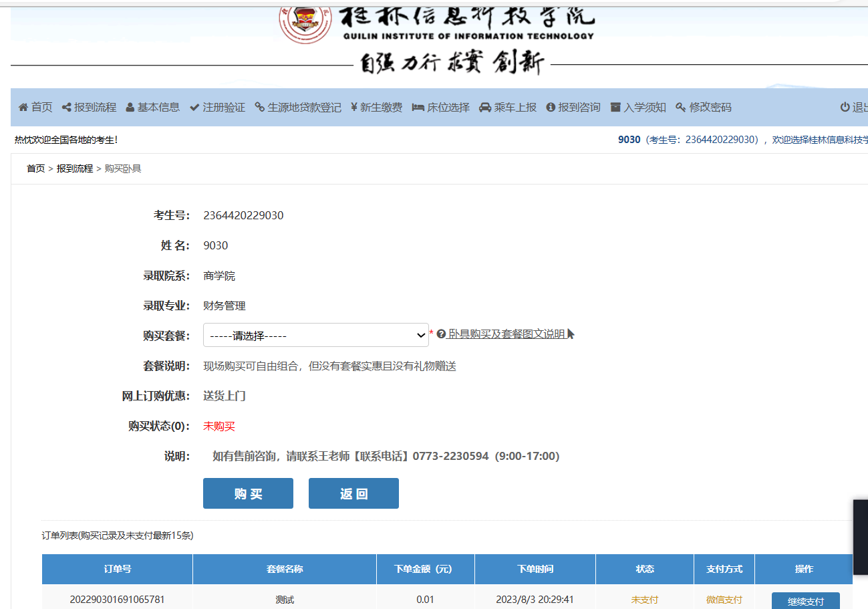Click the 报到流程 breadcrumb link
Viewport: 868px width, 609px height.
click(75, 169)
